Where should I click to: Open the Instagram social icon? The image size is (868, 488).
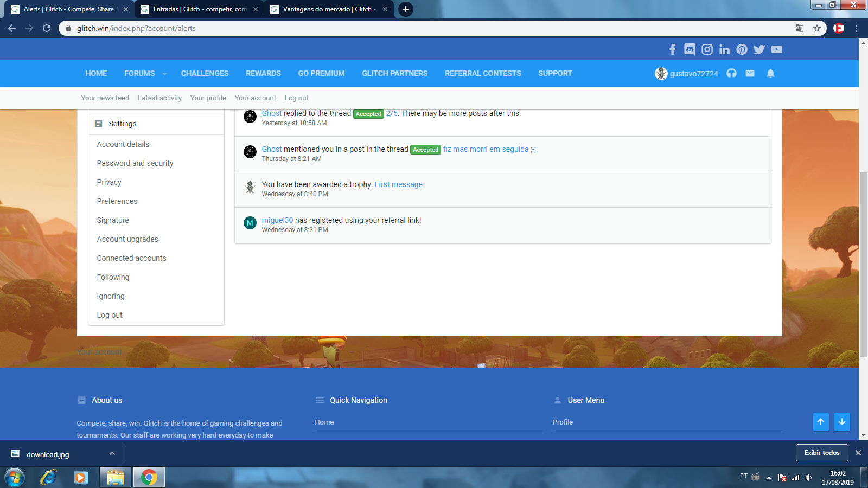[x=707, y=49]
